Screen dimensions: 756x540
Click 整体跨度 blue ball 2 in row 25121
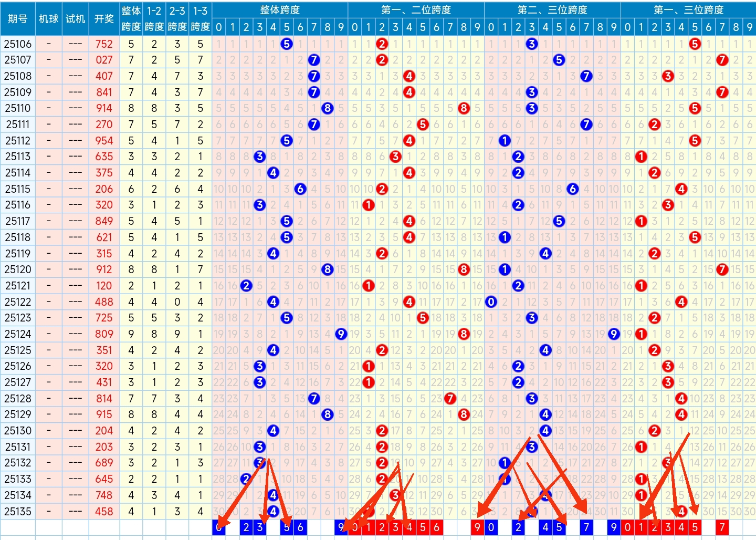point(246,286)
